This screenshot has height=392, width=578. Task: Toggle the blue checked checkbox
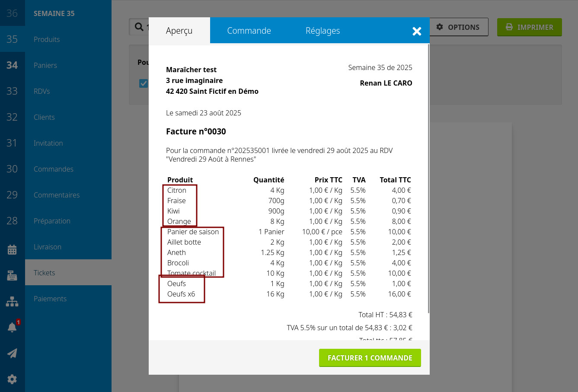(143, 83)
